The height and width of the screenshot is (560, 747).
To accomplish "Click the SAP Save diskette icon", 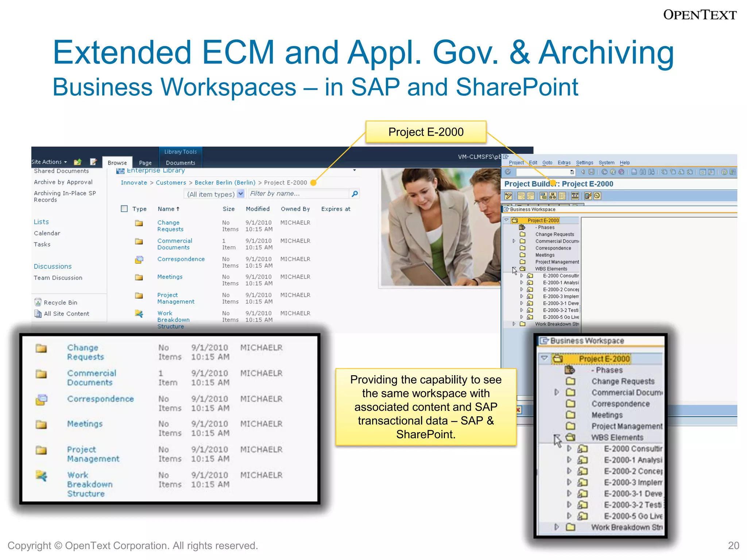I will [x=591, y=172].
